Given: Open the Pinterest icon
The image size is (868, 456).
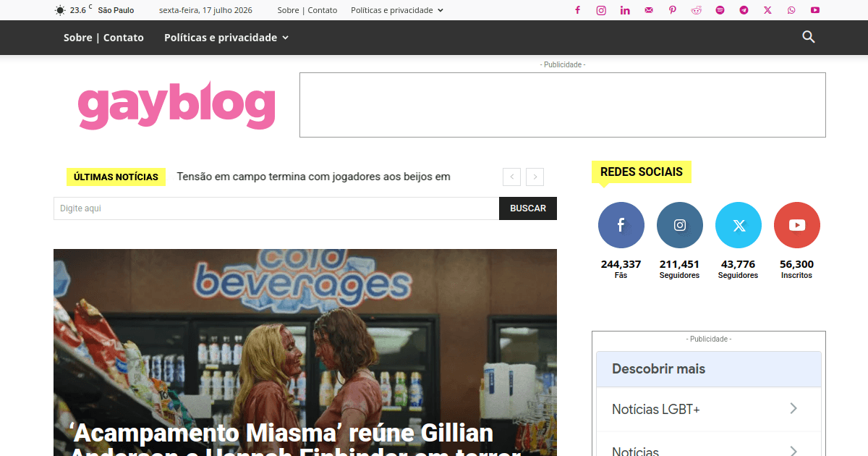Looking at the screenshot, I should point(673,10).
